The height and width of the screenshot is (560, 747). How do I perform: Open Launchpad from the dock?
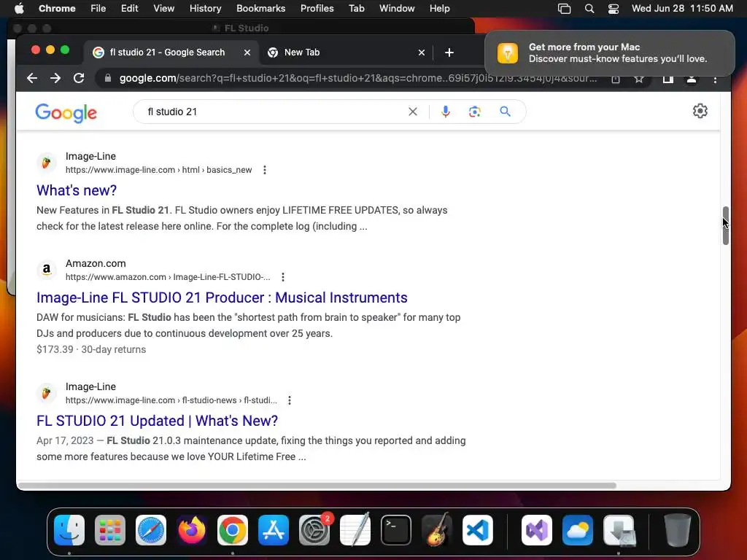point(110,530)
